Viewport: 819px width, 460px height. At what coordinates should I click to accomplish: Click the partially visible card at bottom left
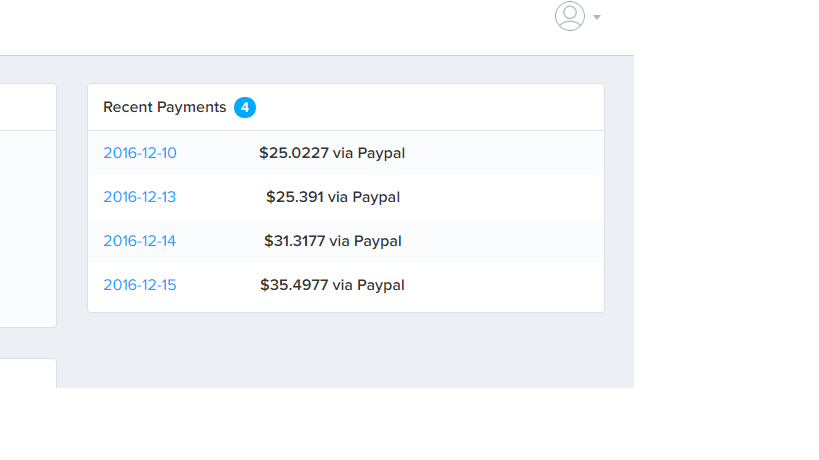coord(28,373)
